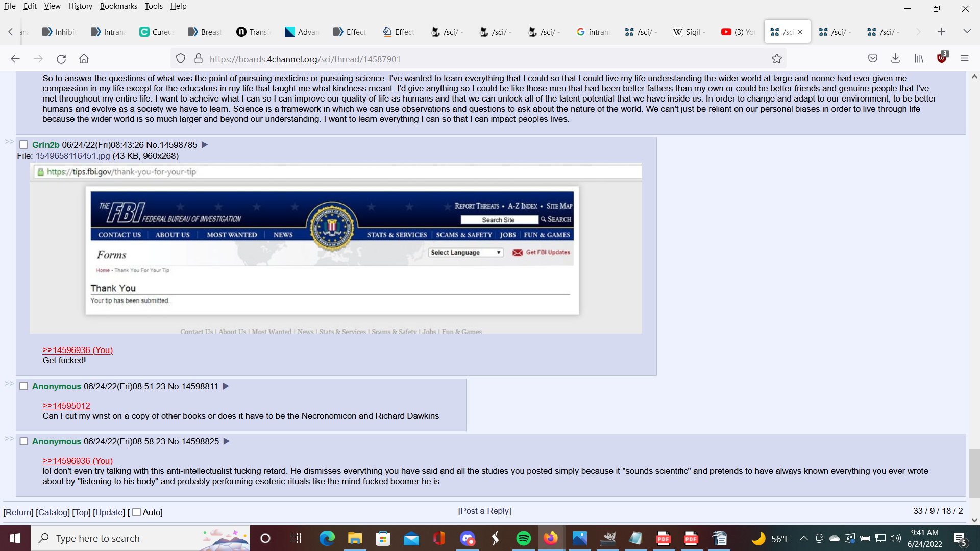Switch to the Sigil Wikipedia tab
Screen dimensions: 980x551
click(x=688, y=32)
